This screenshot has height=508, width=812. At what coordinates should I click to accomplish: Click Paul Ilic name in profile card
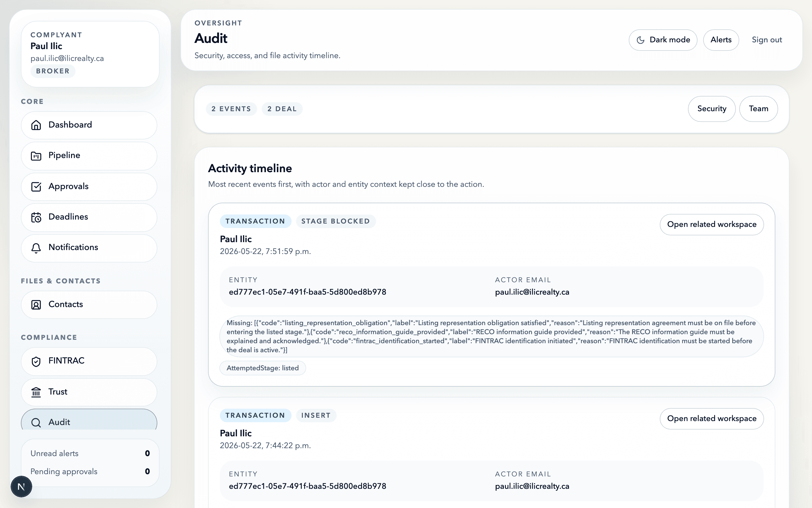[x=46, y=46]
